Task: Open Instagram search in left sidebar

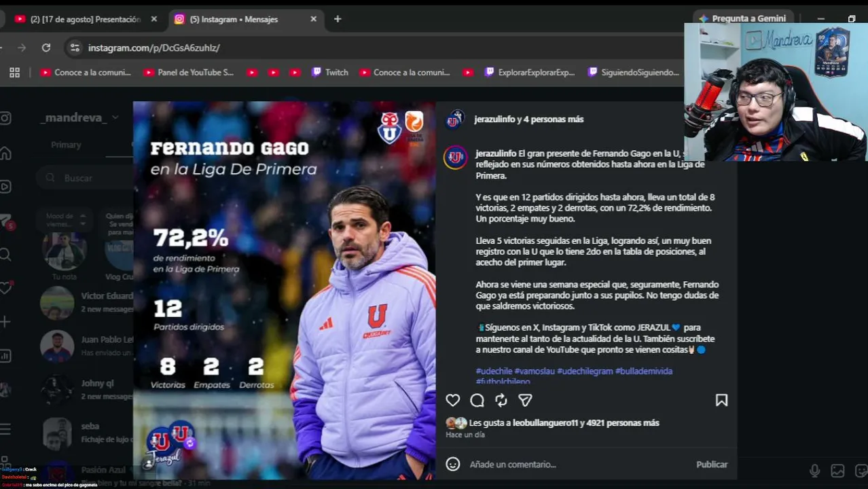Action: pyautogui.click(x=5, y=255)
